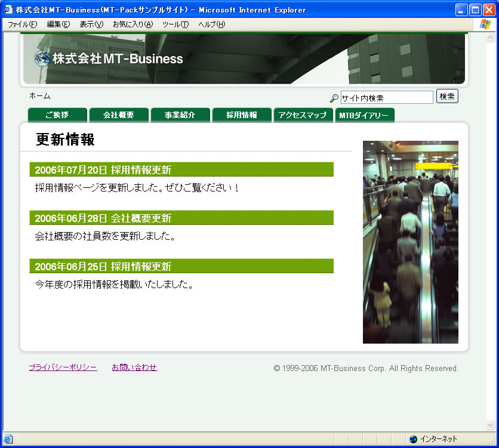Click the Windows flag logo in menu bar
The height and width of the screenshot is (448, 499).
(485, 24)
